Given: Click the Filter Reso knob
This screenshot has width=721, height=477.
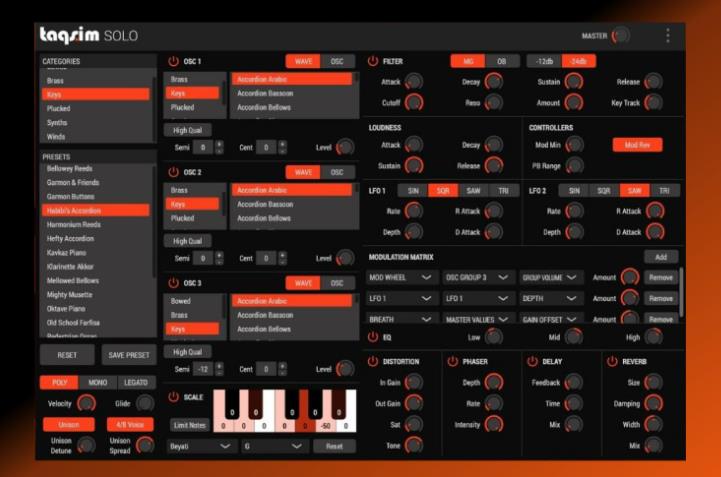Looking at the screenshot, I should (x=494, y=103).
